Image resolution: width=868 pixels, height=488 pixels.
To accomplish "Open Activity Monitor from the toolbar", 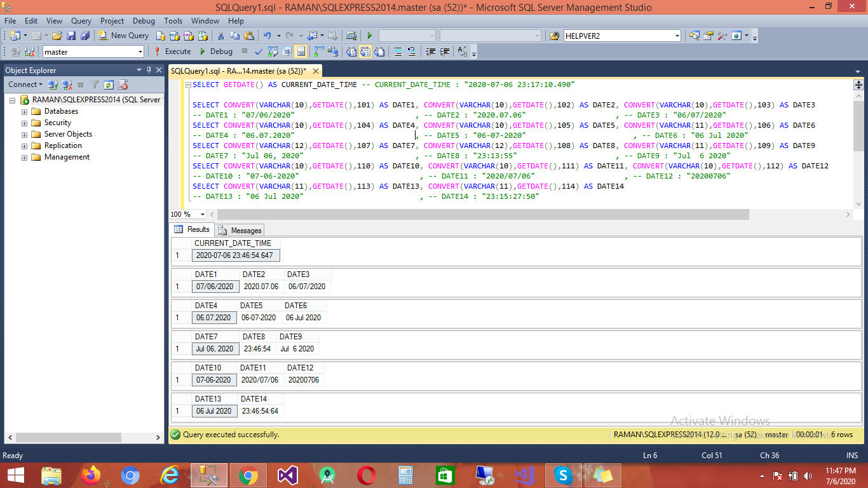I will pos(350,36).
